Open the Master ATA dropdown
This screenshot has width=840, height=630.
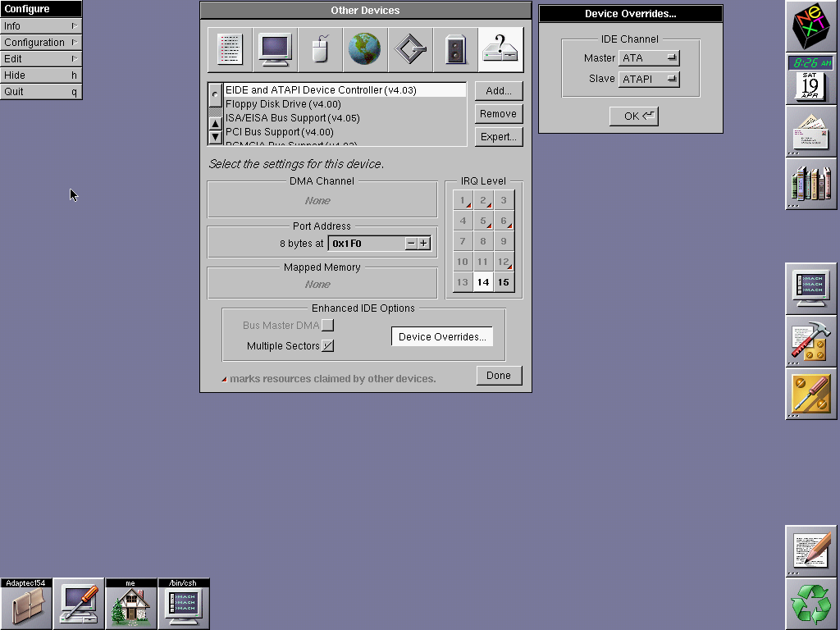(x=648, y=58)
